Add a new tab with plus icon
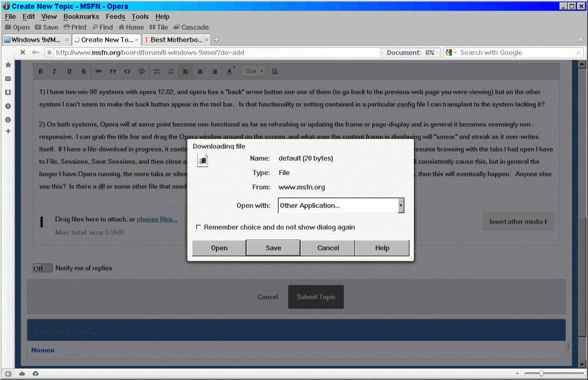The width and height of the screenshot is (588, 380). pyautogui.click(x=216, y=40)
